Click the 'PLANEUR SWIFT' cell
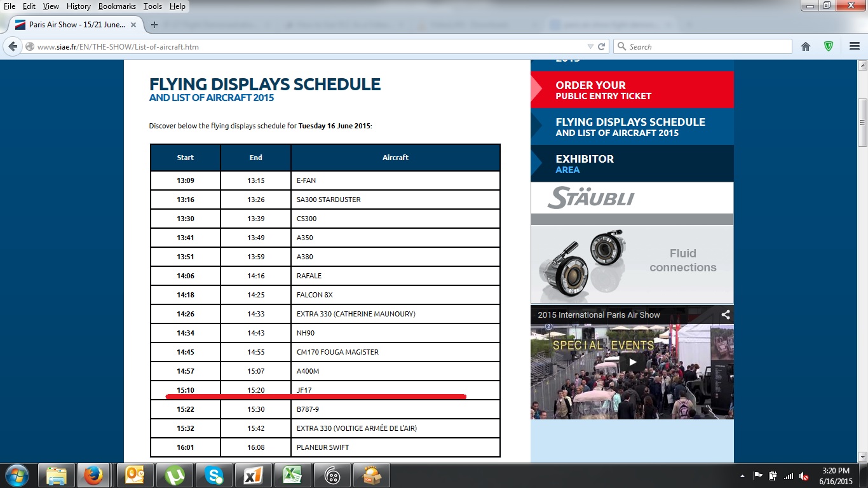This screenshot has width=868, height=488. pyautogui.click(x=395, y=447)
